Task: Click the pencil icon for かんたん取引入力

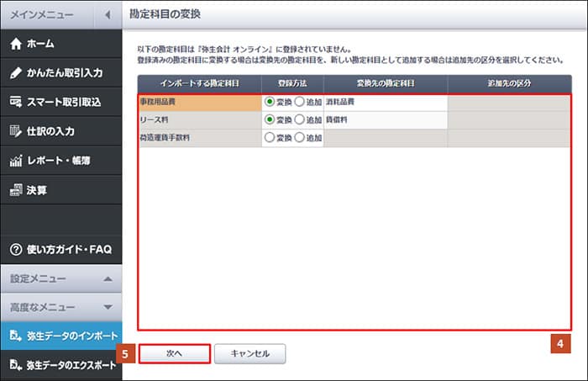Action: coord(15,73)
